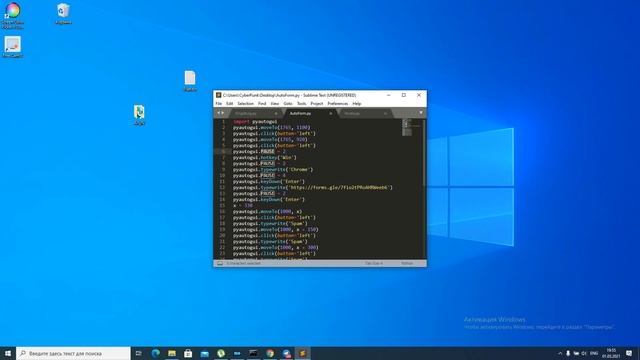Open the tab list dropdown arrow
Viewport: 640px width, 360px height.
click(x=421, y=113)
